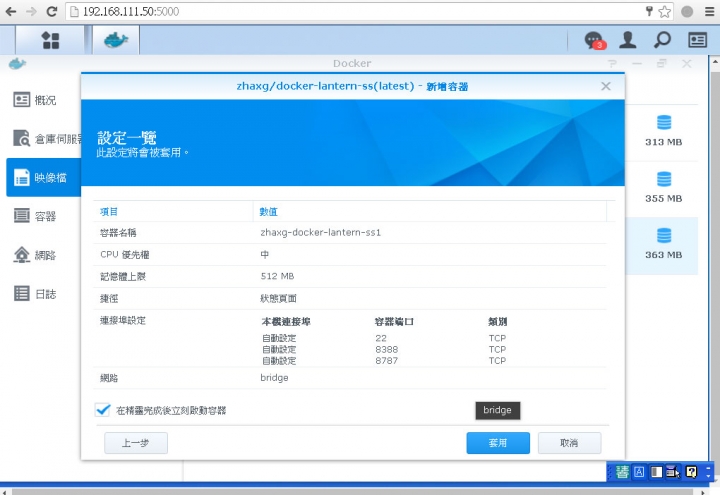Screen dimensions: 720x495
Task: Click the IME tool menu icon beside help
Action: click(x=674, y=472)
